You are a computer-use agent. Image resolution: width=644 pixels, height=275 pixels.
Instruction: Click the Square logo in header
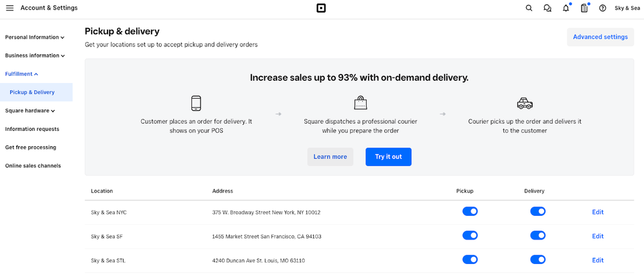click(x=321, y=8)
